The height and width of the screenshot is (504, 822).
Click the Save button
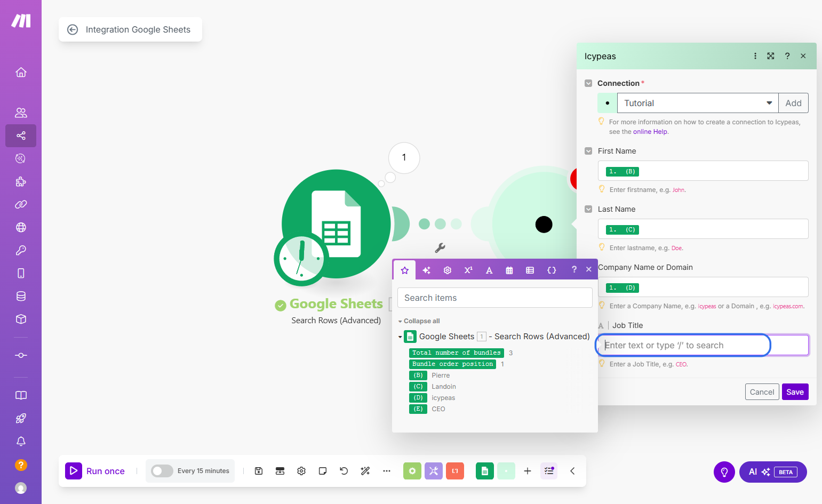tap(795, 392)
